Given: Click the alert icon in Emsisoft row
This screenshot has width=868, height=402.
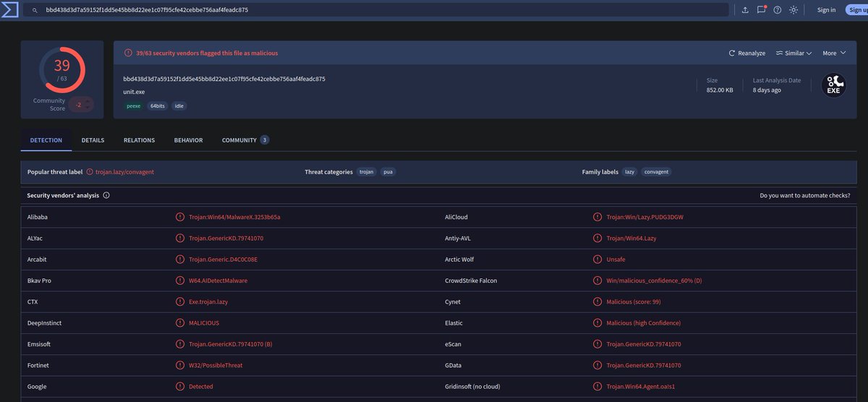Looking at the screenshot, I should [x=180, y=344].
